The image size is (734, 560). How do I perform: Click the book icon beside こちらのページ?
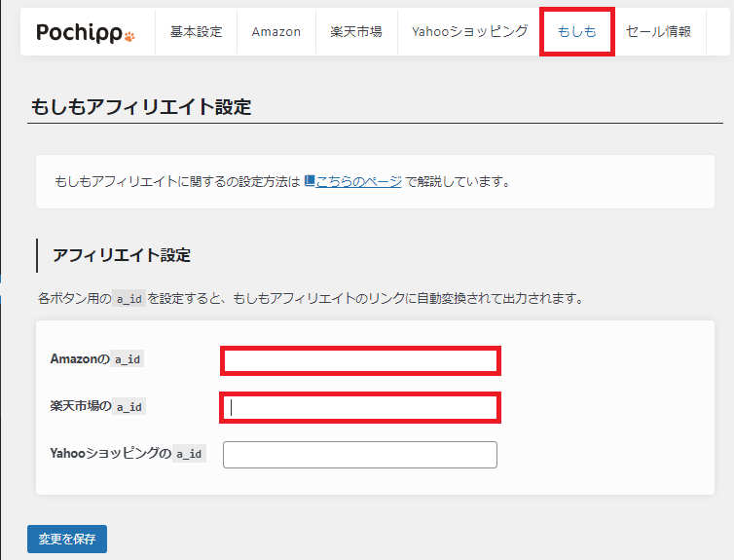click(310, 181)
